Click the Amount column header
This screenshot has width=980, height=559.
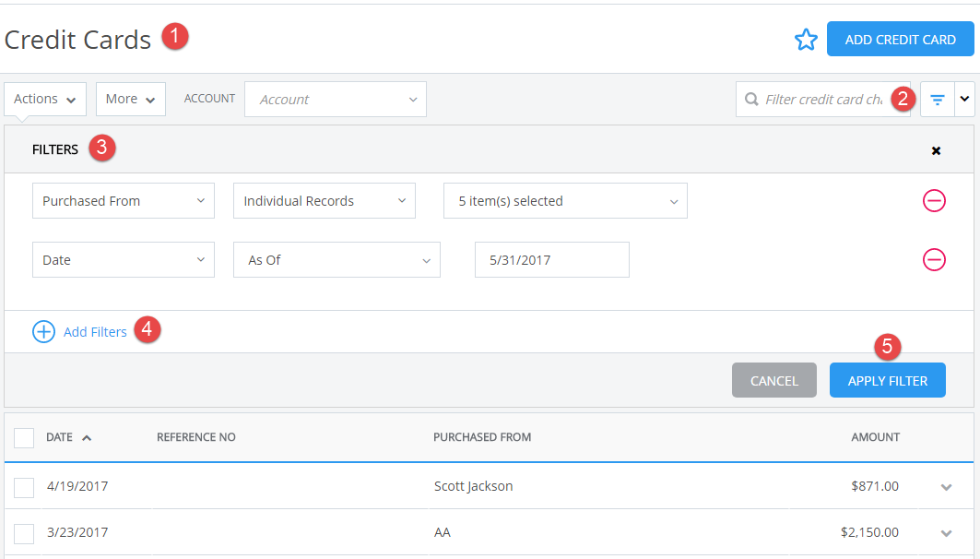click(x=875, y=437)
